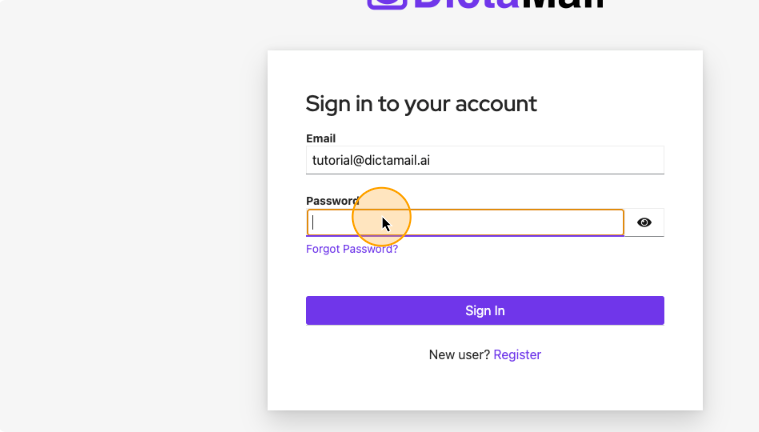Screen dimensions: 759x432
Task: Focus the Email input field
Action: (485, 160)
